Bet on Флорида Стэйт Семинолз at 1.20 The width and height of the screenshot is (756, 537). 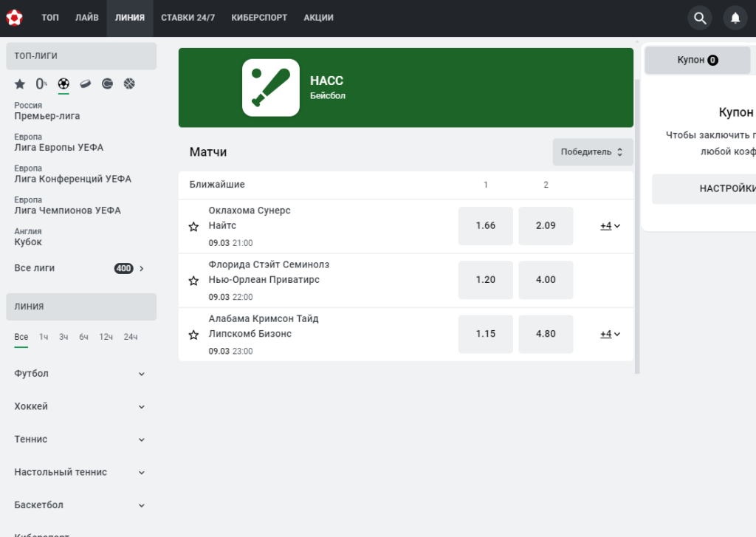(x=486, y=280)
